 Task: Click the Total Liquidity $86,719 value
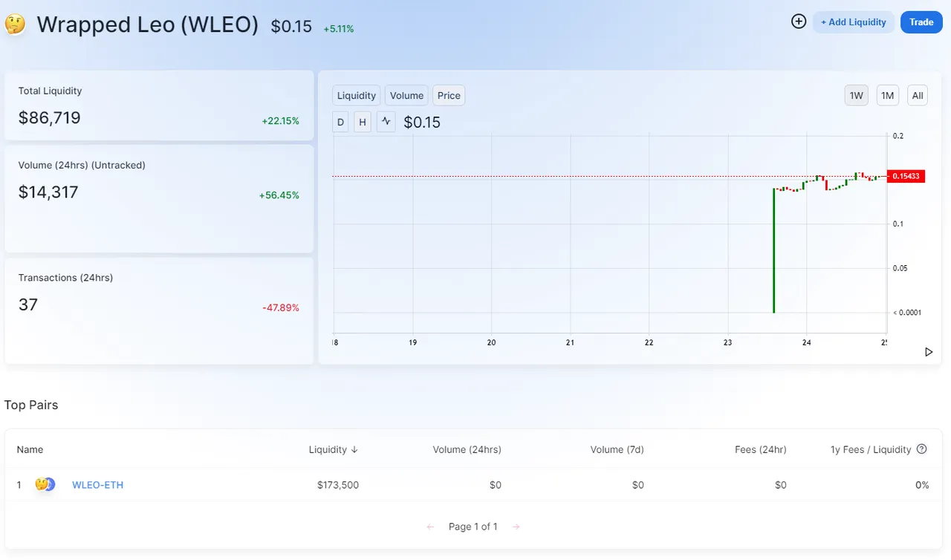pos(50,118)
